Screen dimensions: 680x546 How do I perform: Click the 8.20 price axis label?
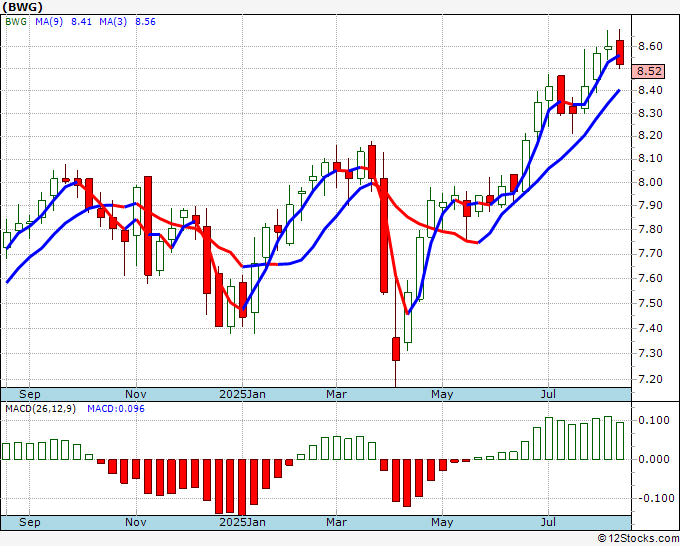(650, 136)
